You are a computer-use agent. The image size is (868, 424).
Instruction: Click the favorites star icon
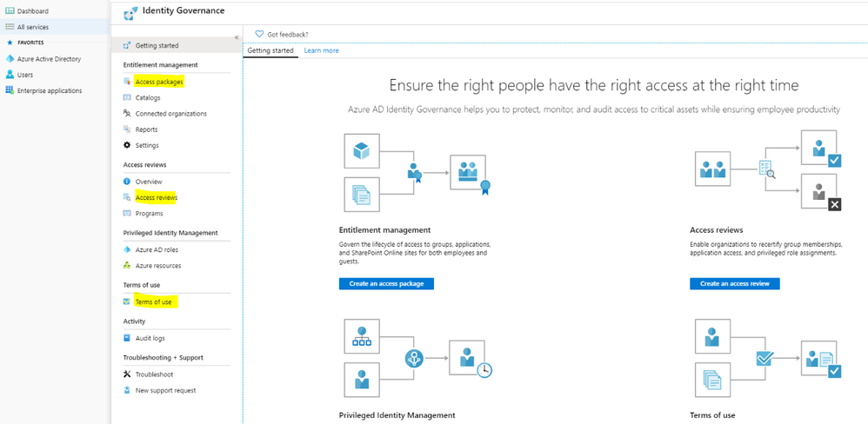pos(10,43)
